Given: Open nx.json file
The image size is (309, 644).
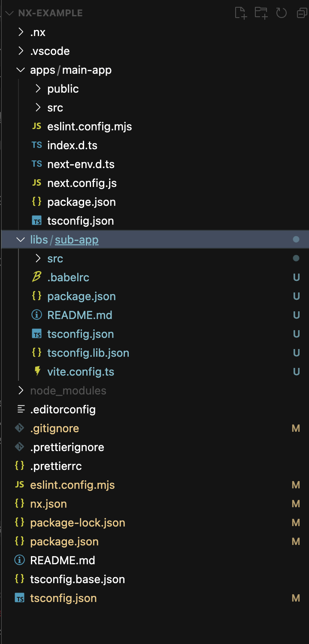Looking at the screenshot, I should 48,504.
